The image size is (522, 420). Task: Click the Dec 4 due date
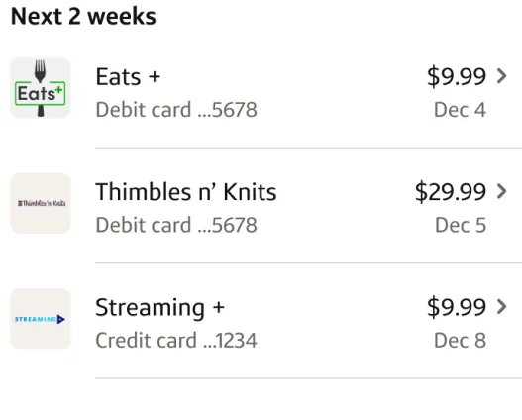click(x=460, y=110)
